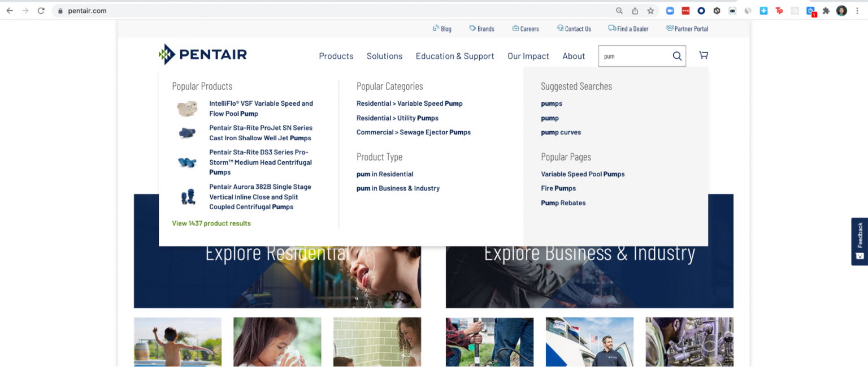The image size is (868, 367).
Task: Click the share icon in the address bar
Action: 635,11
